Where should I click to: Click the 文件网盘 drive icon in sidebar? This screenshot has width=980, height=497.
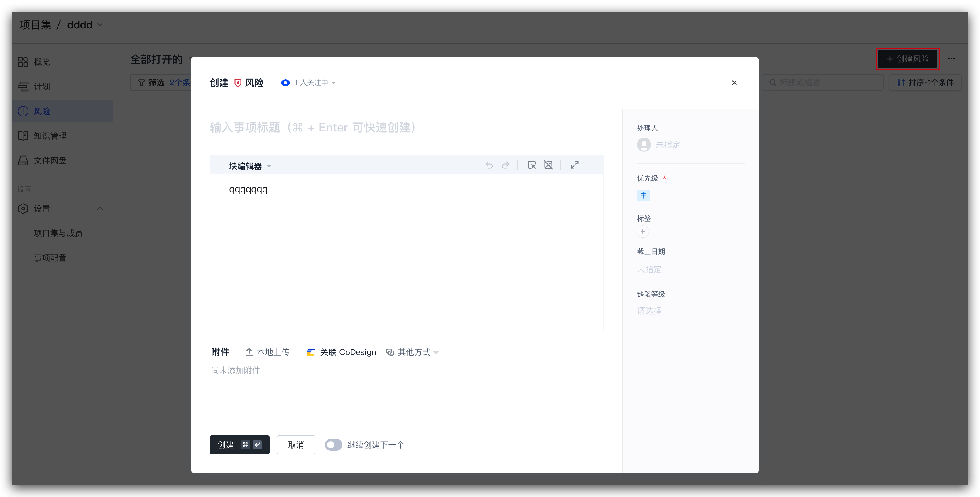(x=23, y=160)
